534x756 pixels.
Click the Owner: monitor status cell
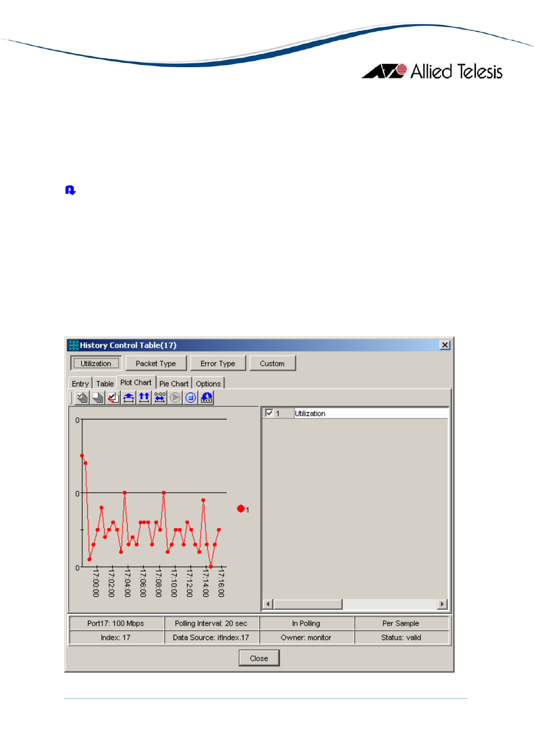pyautogui.click(x=306, y=637)
